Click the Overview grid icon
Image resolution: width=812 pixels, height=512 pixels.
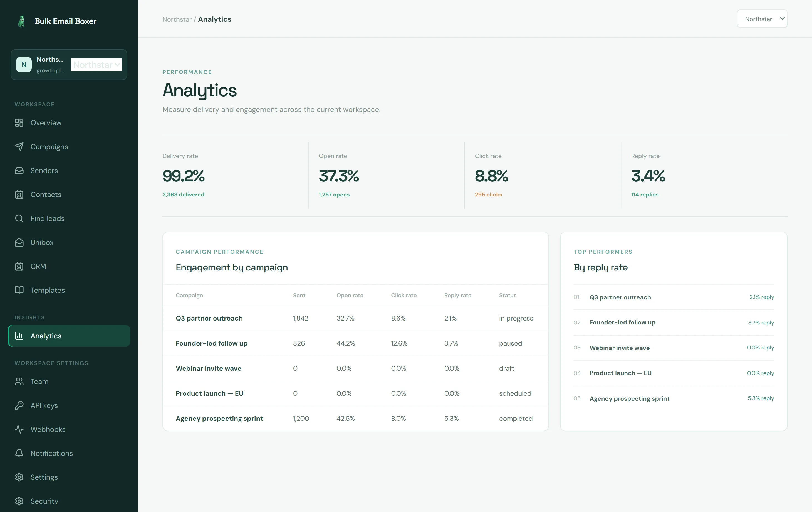tap(19, 123)
